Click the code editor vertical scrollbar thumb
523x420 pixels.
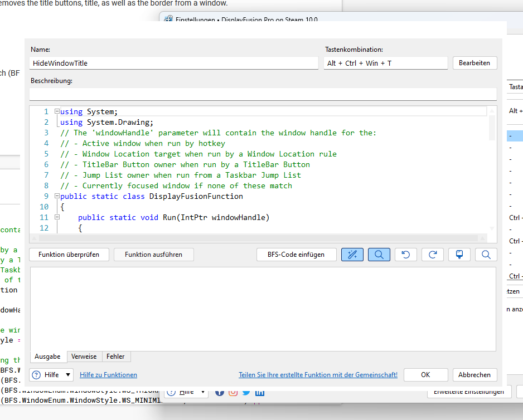click(x=492, y=128)
